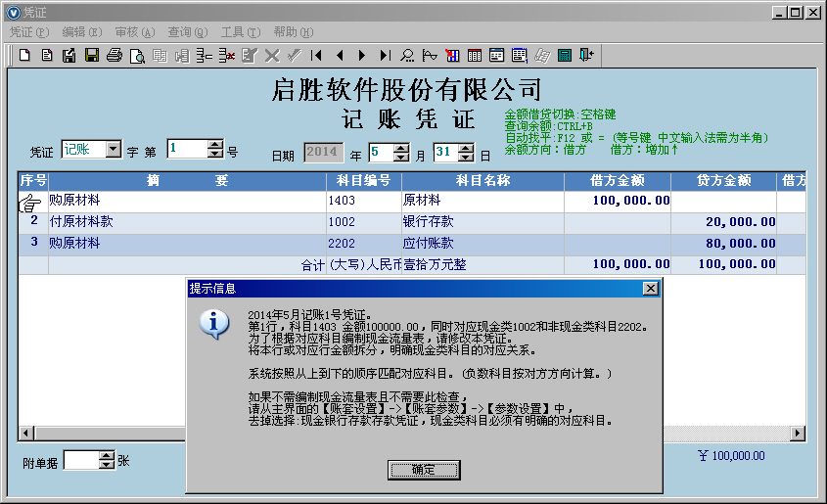Click the blue-framed sheet icon
This screenshot has height=504, width=827.
click(x=520, y=55)
